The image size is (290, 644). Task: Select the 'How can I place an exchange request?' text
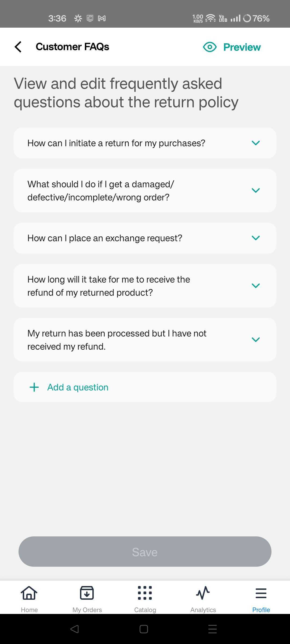105,238
